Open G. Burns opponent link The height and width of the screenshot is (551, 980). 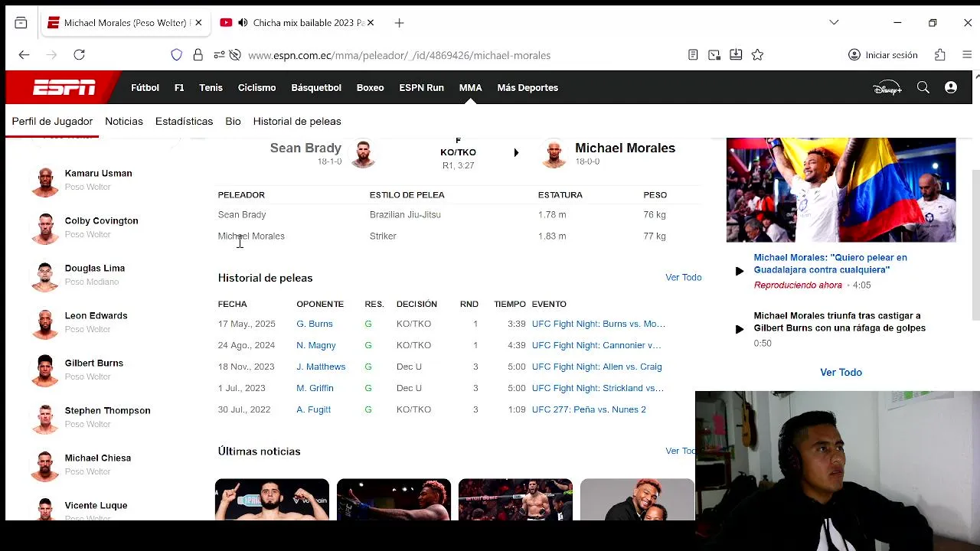[x=315, y=324]
